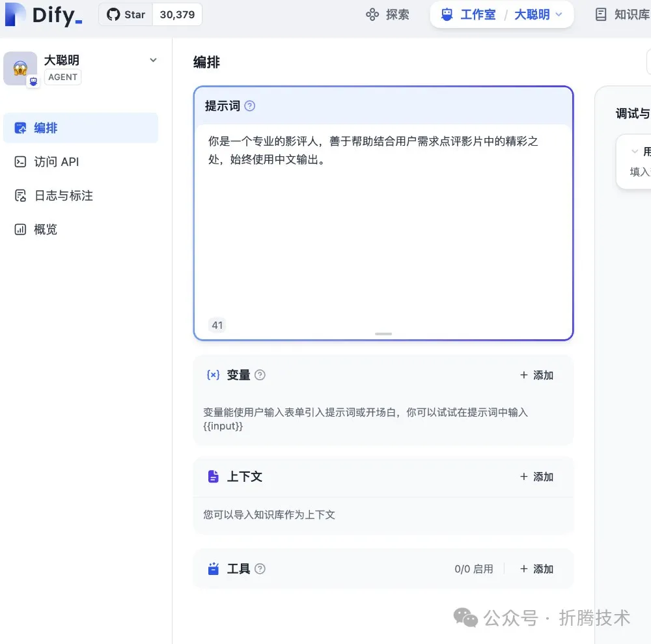Click 添加 in the 上下文 section
The height and width of the screenshot is (644, 651).
tap(536, 476)
